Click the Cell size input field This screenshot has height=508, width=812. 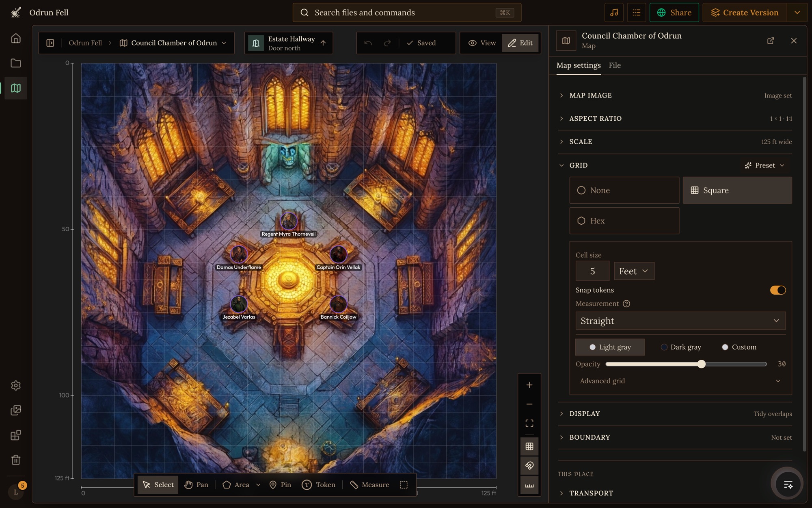(592, 271)
